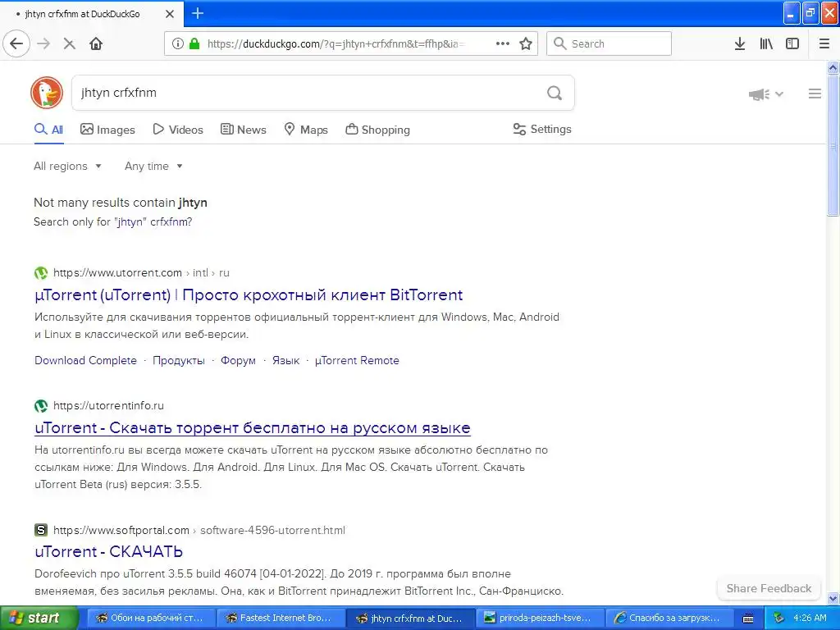
Task: Click the keyboard icon in the taskbar
Action: (x=748, y=619)
